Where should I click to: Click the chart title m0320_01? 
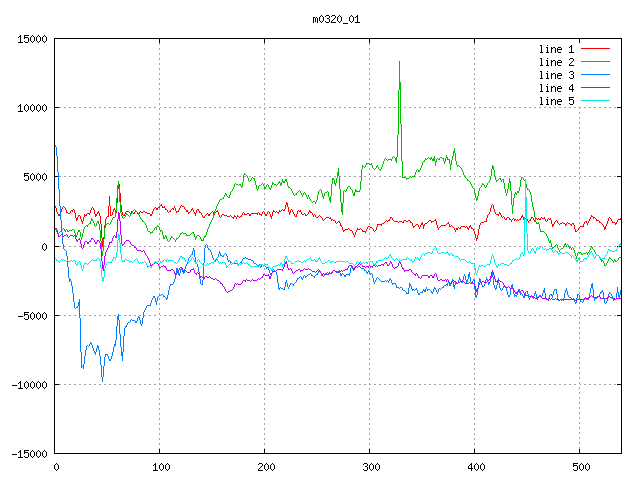(x=337, y=19)
